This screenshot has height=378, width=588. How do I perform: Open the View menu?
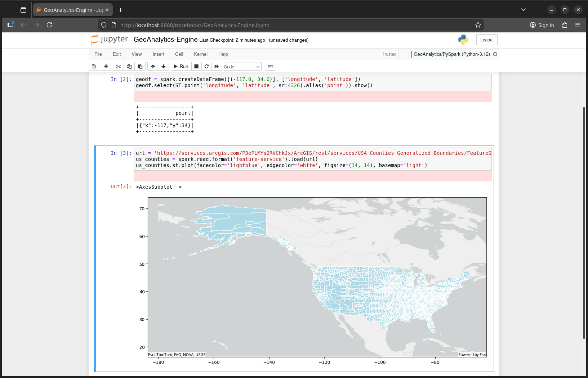[x=137, y=54]
